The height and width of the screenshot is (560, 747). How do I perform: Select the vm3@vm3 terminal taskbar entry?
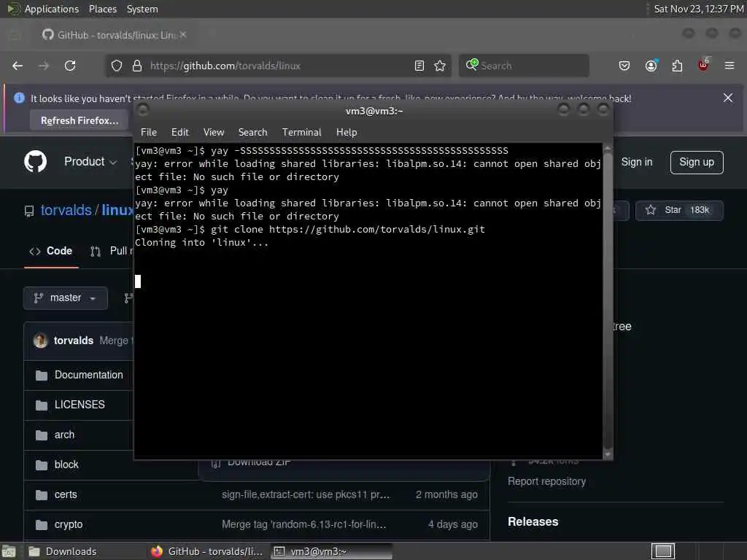[x=332, y=551]
